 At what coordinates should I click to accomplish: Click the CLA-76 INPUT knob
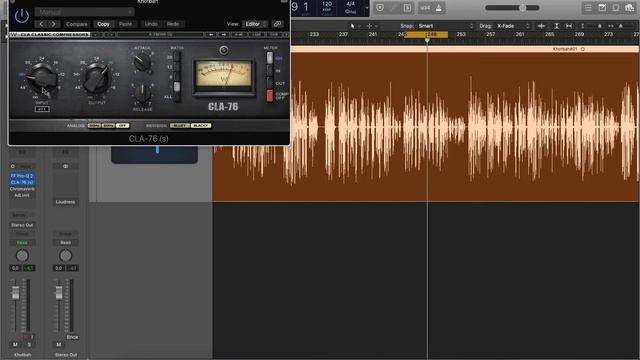tap(41, 78)
